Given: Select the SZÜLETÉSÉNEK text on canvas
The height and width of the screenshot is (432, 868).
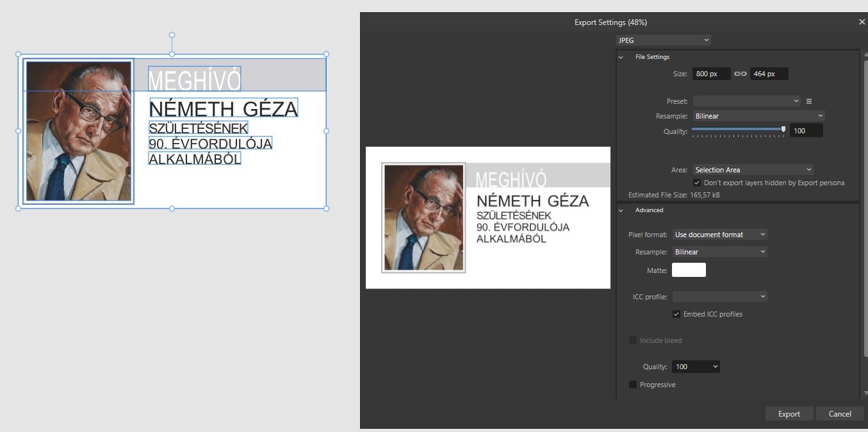Looking at the screenshot, I should tap(199, 128).
